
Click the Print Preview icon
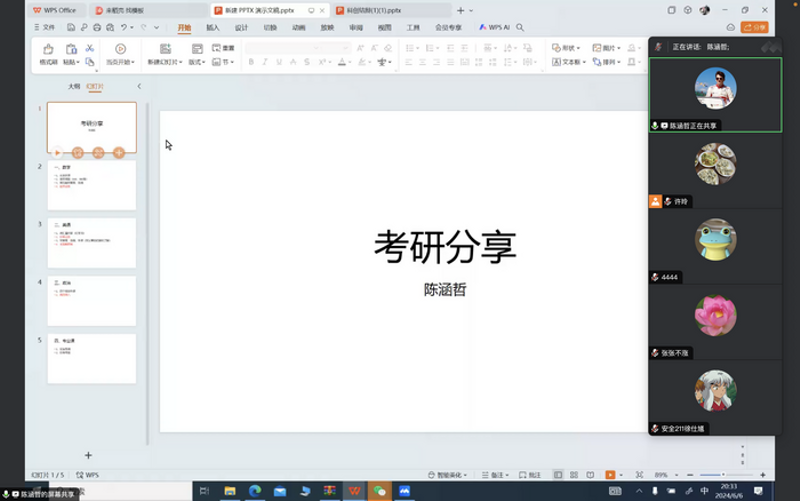click(110, 28)
